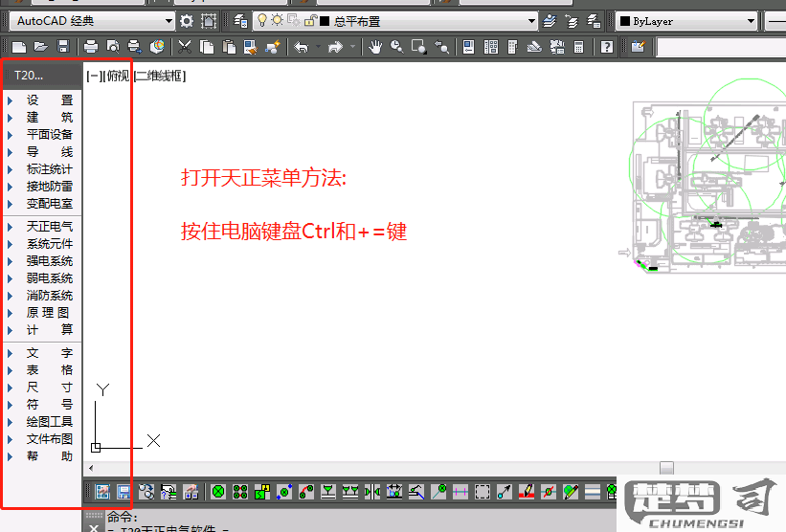Open the 建筑 menu entry

coord(50,118)
